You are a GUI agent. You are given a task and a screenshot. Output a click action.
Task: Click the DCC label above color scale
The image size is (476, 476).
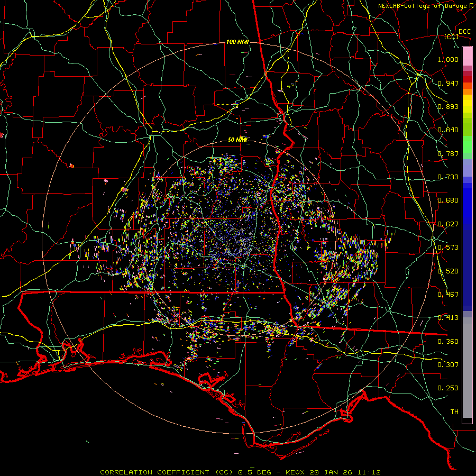(x=464, y=32)
